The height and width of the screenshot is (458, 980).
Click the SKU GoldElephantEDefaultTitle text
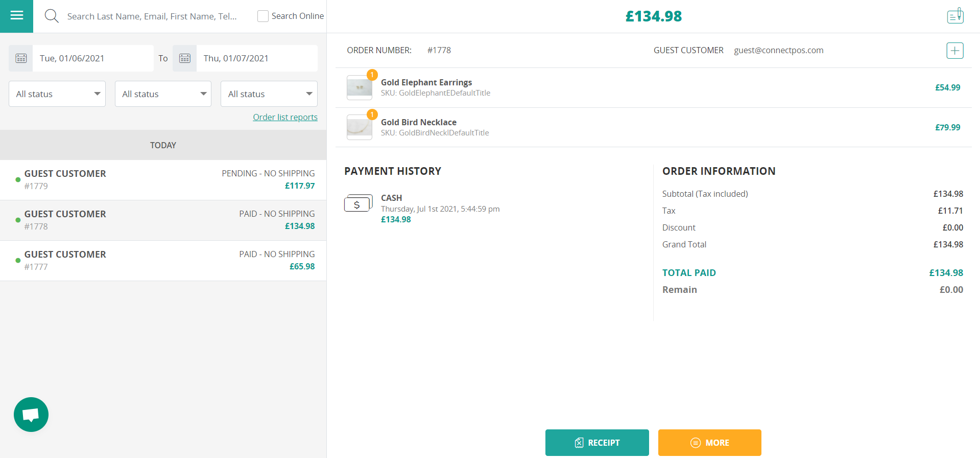(x=436, y=93)
